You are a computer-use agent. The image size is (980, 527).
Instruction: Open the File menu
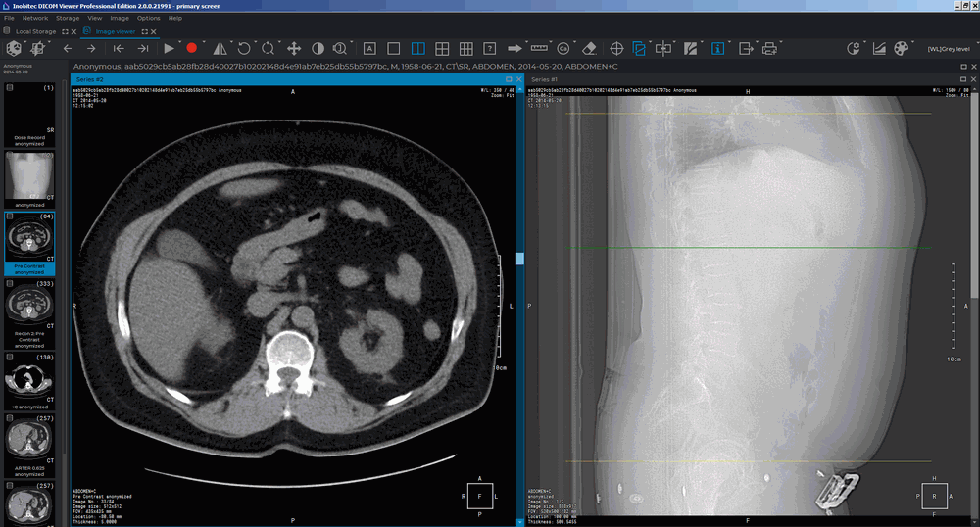(x=9, y=18)
